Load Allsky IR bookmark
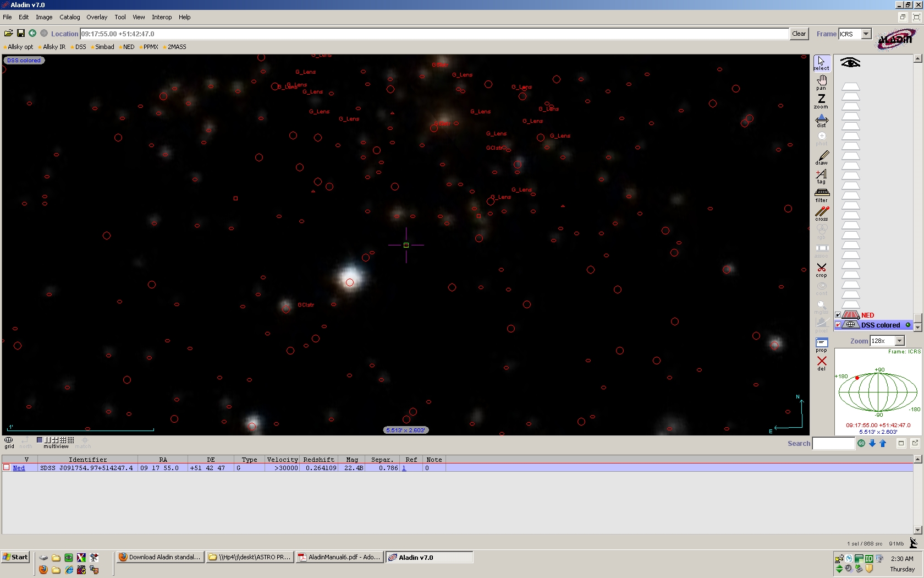Screen dimensions: 924x578 click(52, 47)
